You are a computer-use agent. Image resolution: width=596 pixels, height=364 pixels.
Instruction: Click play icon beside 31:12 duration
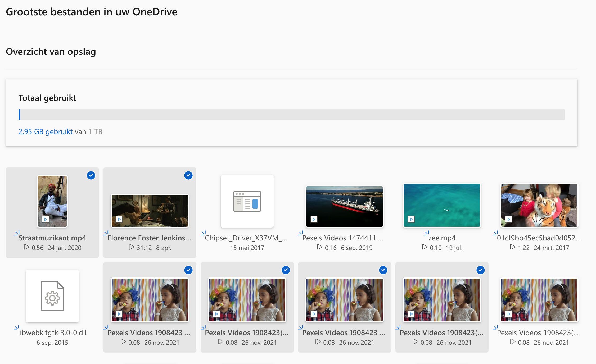pyautogui.click(x=131, y=247)
